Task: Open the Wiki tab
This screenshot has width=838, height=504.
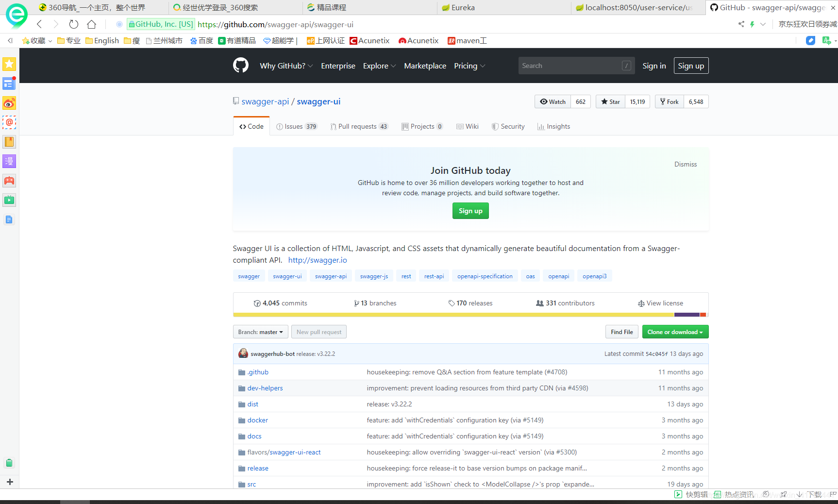Action: click(467, 126)
